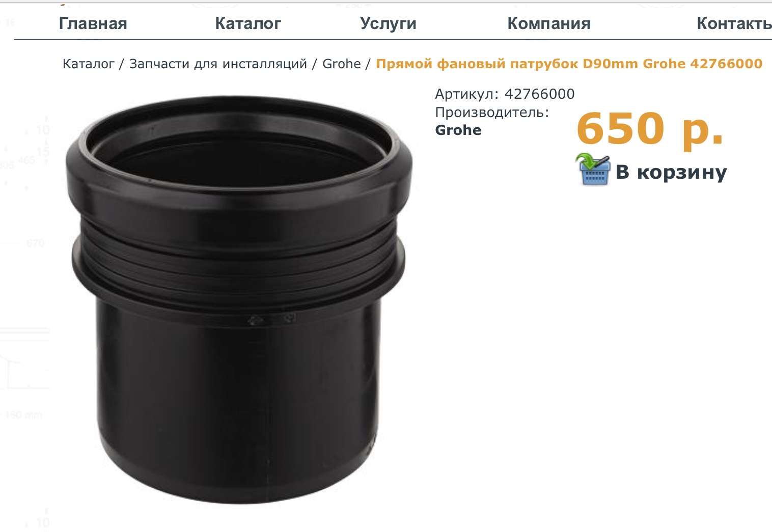Click the orange product title breadcrumb
772x532 pixels.
pyautogui.click(x=569, y=64)
